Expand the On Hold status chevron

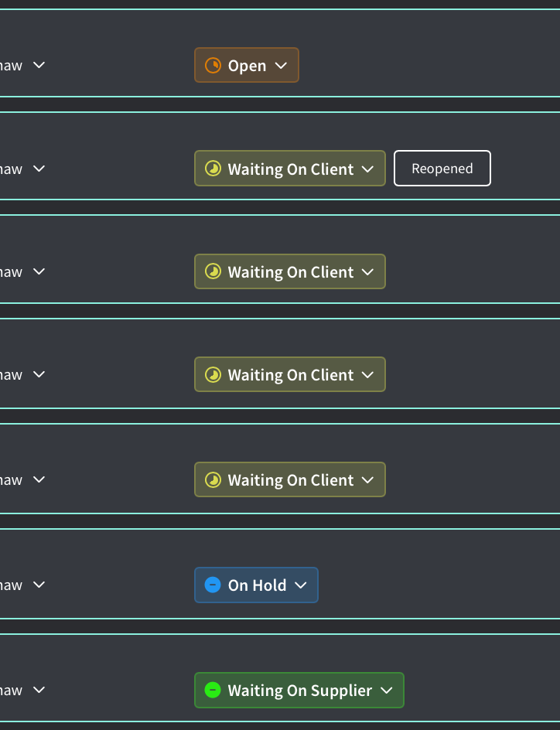301,585
